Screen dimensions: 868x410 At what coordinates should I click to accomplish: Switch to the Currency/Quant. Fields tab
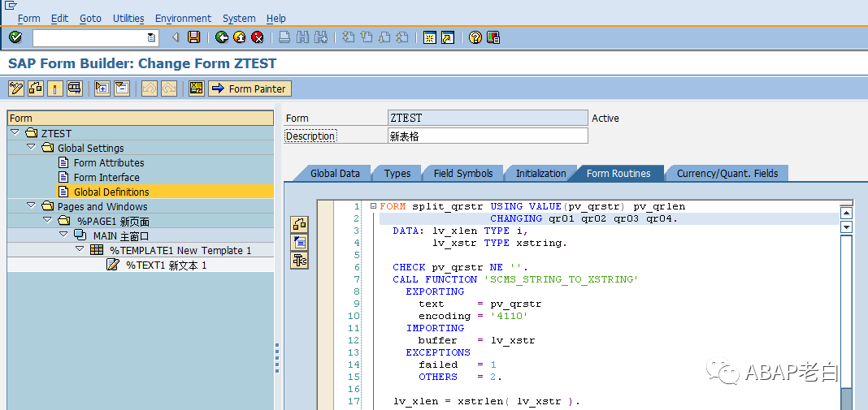[727, 173]
